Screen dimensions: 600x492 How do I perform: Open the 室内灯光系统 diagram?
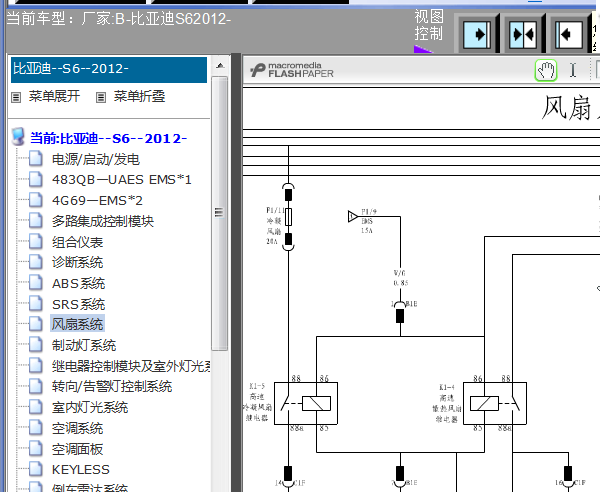pos(90,407)
